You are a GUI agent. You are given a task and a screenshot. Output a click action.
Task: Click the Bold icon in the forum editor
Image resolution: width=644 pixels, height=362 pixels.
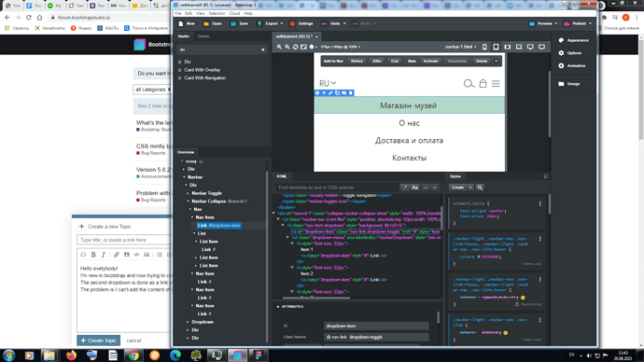(x=93, y=255)
